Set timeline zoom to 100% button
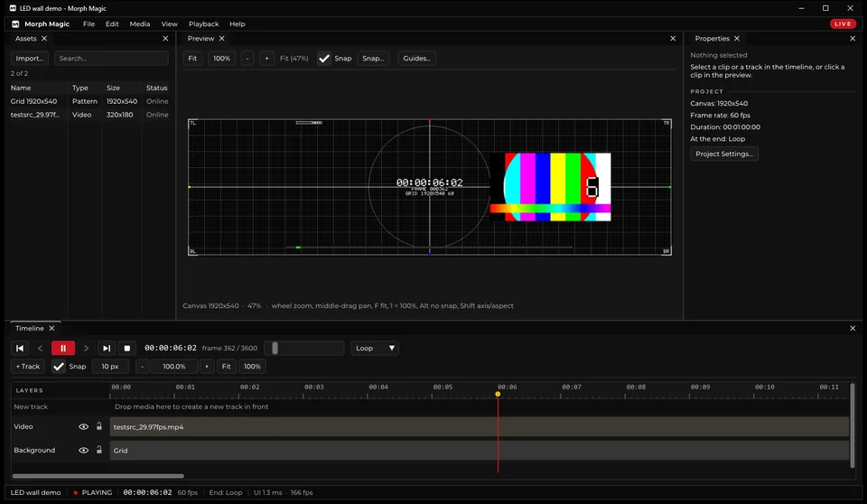867x504 pixels. 252,366
